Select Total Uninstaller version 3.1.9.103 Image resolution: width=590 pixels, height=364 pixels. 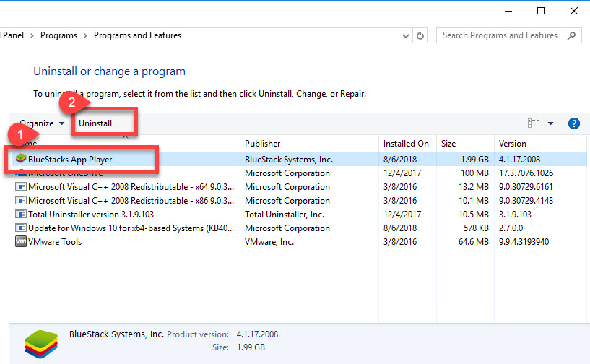tap(91, 214)
